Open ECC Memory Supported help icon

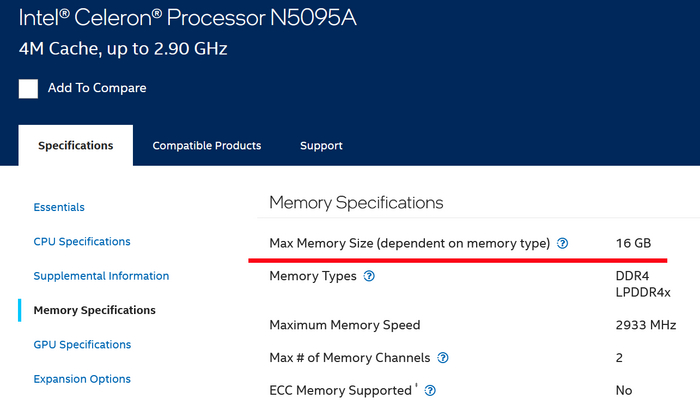pos(432,391)
